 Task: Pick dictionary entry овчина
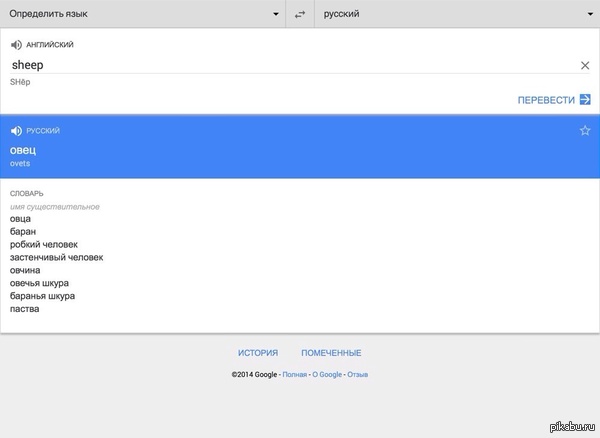coord(26,270)
